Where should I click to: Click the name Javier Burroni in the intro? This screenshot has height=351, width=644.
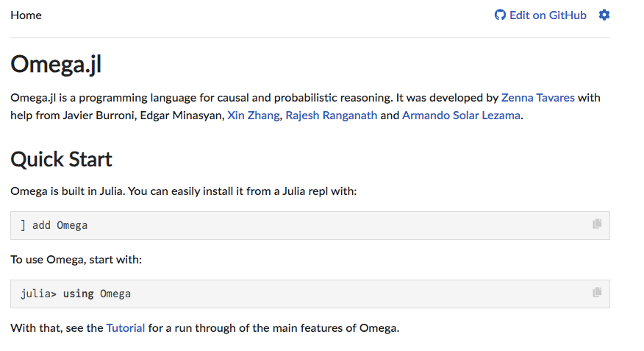[x=99, y=116]
